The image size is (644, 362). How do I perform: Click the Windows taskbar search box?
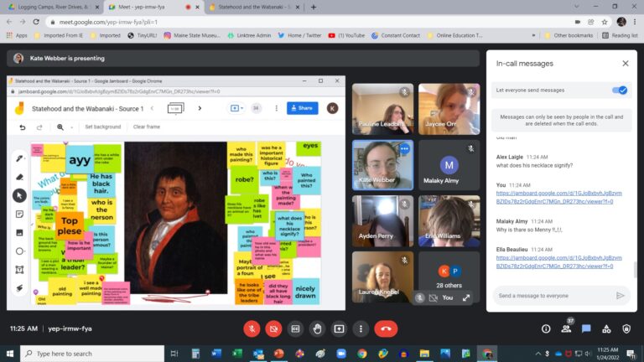(92, 354)
